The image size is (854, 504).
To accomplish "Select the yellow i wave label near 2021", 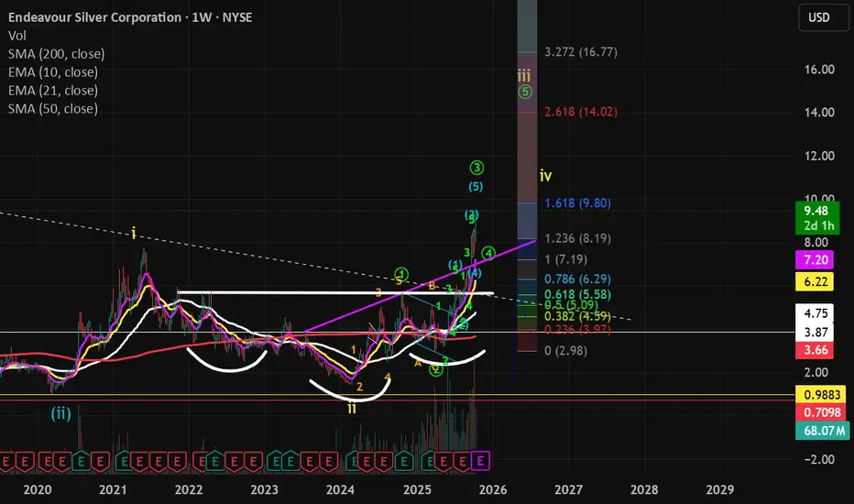I will pyautogui.click(x=134, y=235).
